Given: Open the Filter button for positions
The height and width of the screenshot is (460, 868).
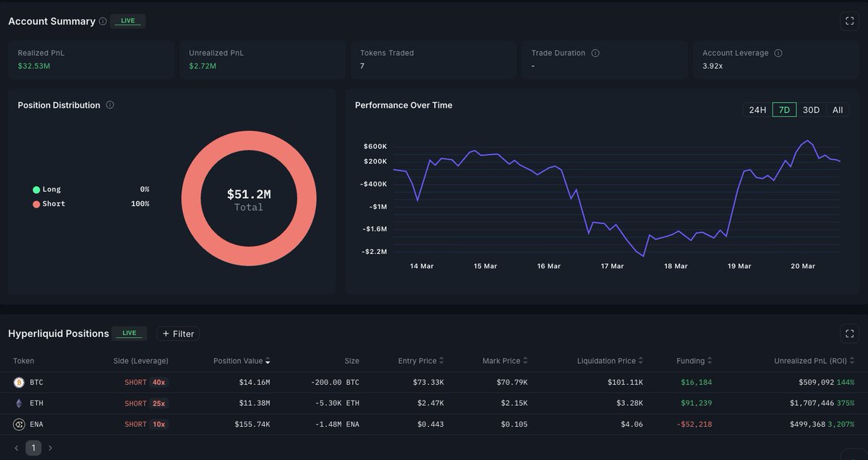Looking at the screenshot, I should click(178, 333).
